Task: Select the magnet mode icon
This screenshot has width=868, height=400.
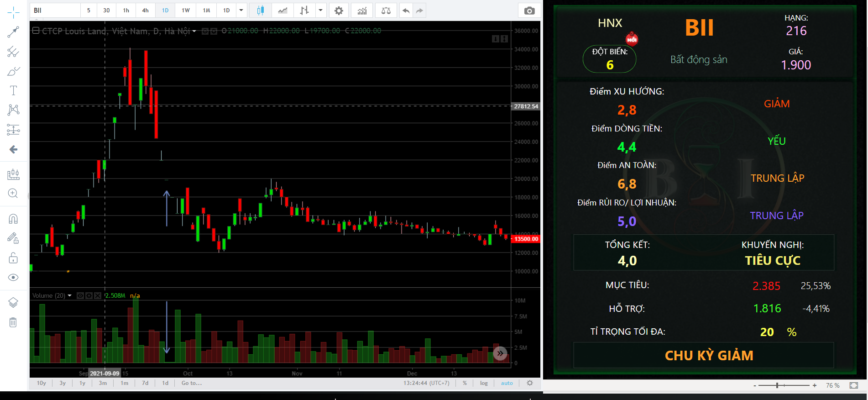Action: point(13,219)
